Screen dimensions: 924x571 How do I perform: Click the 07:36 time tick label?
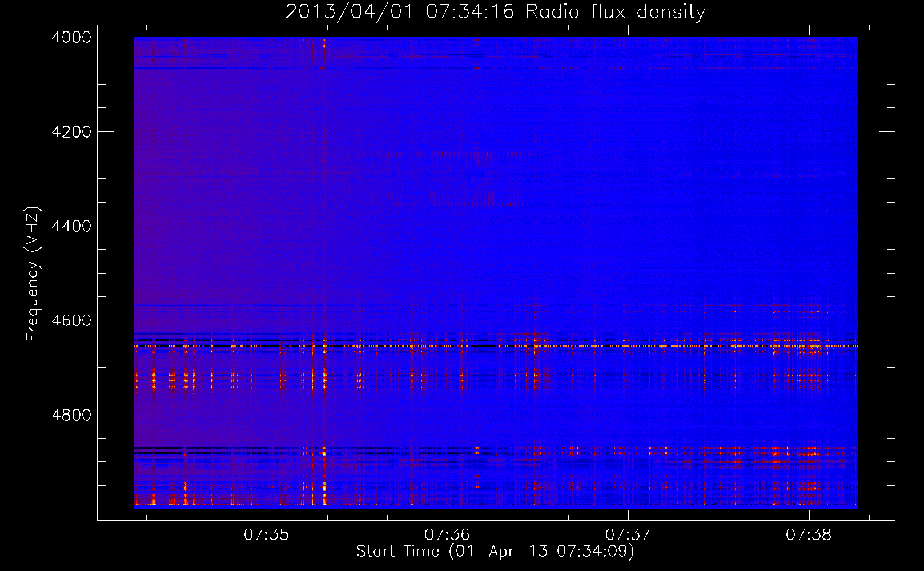click(447, 535)
